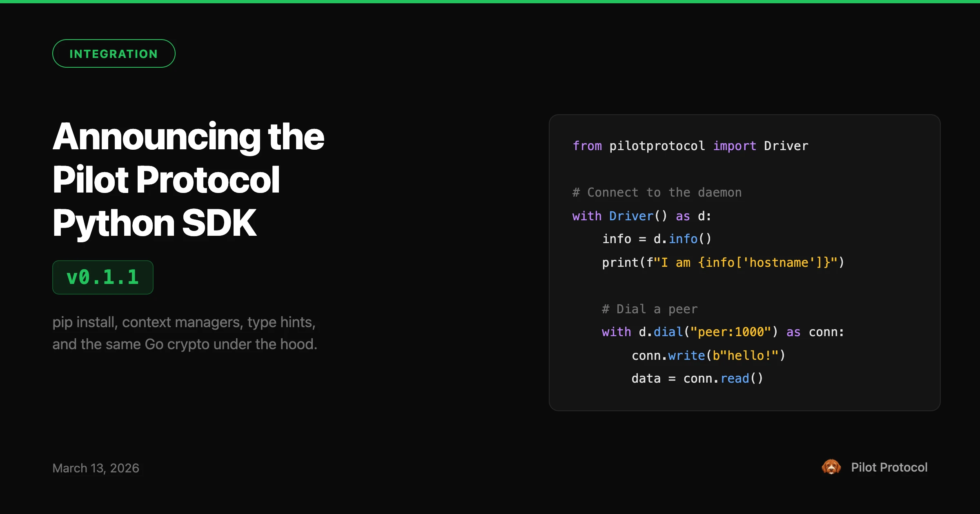Click the Connect to the daemon comment
This screenshot has height=514, width=980.
pos(657,192)
